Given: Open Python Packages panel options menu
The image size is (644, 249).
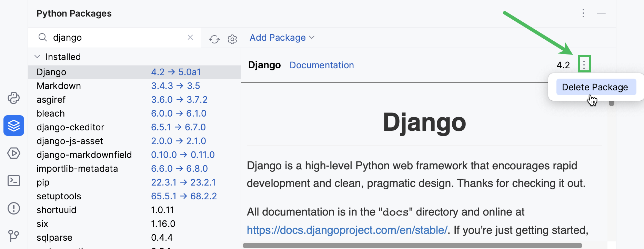Looking at the screenshot, I should pyautogui.click(x=583, y=13).
